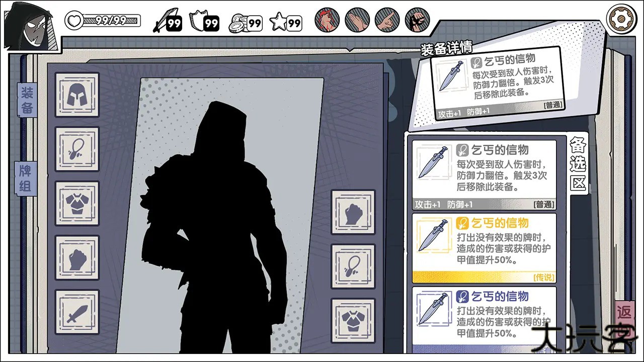Click the praying hands icon
Screen dimensions: 644x362
pos(358,20)
